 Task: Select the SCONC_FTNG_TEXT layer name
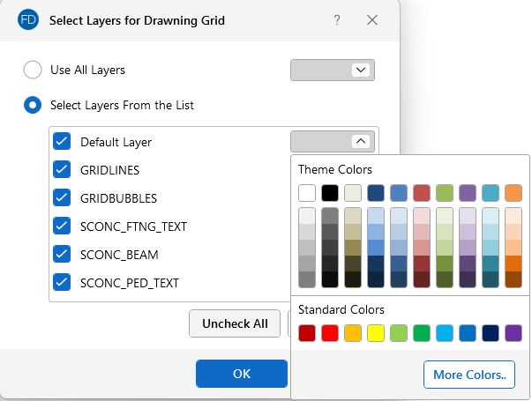pyautogui.click(x=133, y=226)
